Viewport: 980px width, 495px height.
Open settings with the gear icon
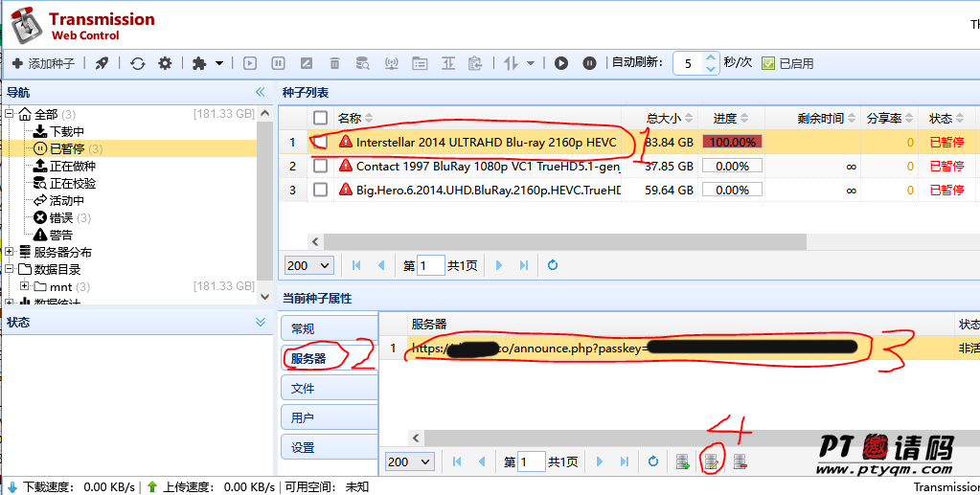pyautogui.click(x=165, y=63)
